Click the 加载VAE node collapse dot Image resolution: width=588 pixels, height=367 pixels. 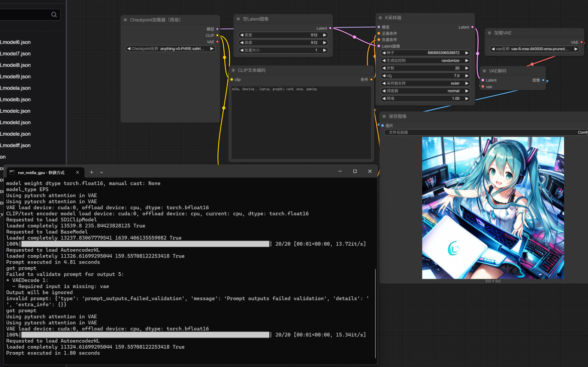tap(489, 33)
